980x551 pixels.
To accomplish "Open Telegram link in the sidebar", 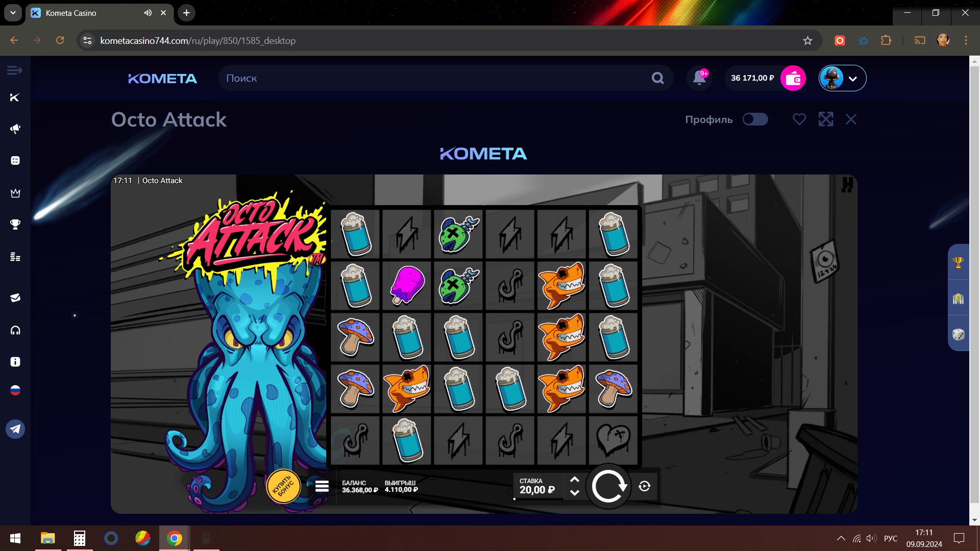I will tap(15, 429).
